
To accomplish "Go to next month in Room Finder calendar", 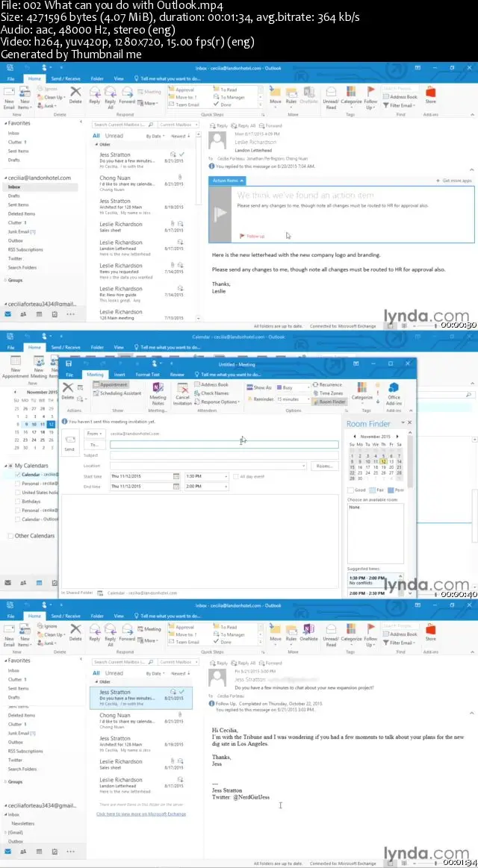I will pos(397,436).
